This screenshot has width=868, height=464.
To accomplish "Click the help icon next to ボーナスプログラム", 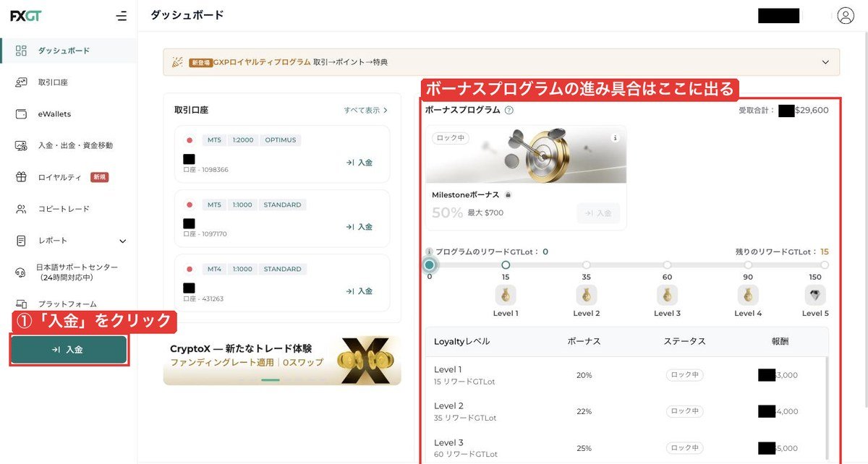I will click(509, 111).
